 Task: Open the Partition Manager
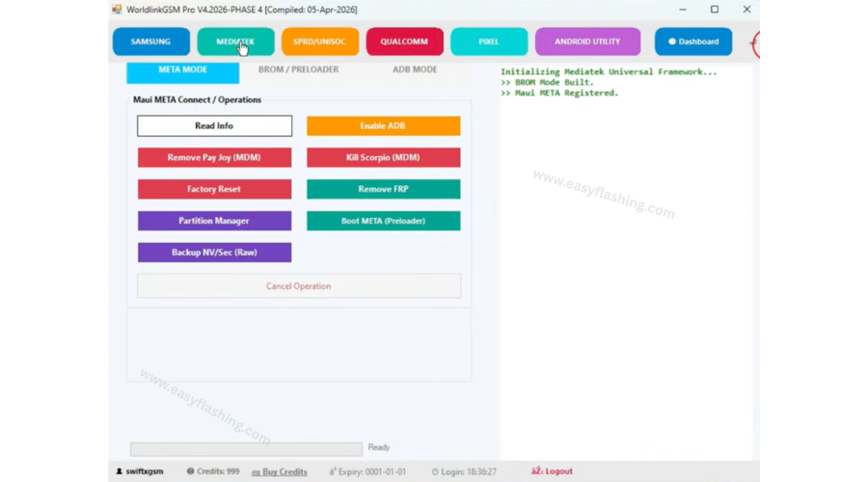pyautogui.click(x=214, y=221)
